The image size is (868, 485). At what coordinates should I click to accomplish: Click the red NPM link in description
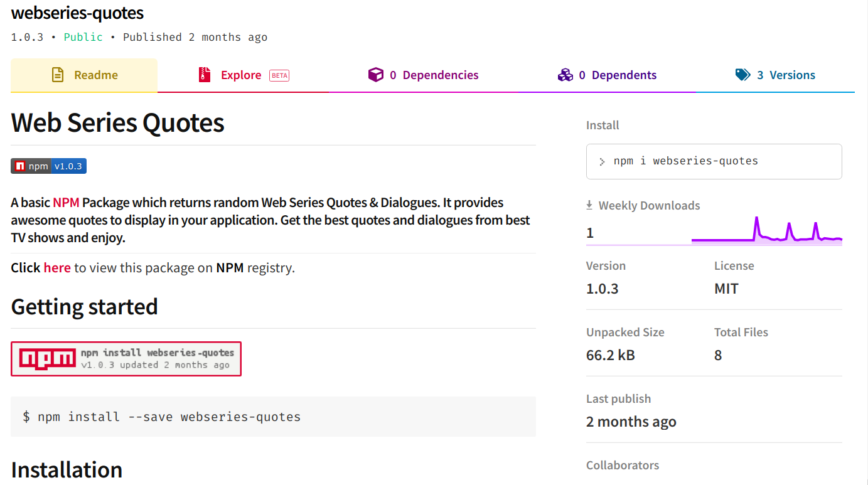click(66, 203)
